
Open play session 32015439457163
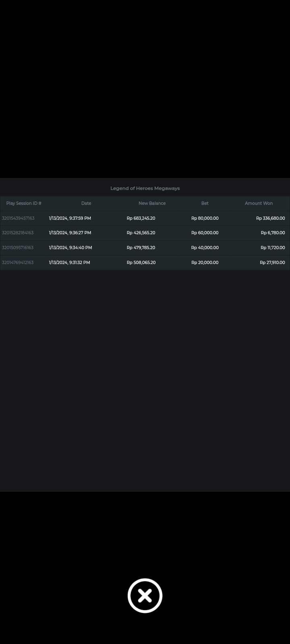click(18, 218)
